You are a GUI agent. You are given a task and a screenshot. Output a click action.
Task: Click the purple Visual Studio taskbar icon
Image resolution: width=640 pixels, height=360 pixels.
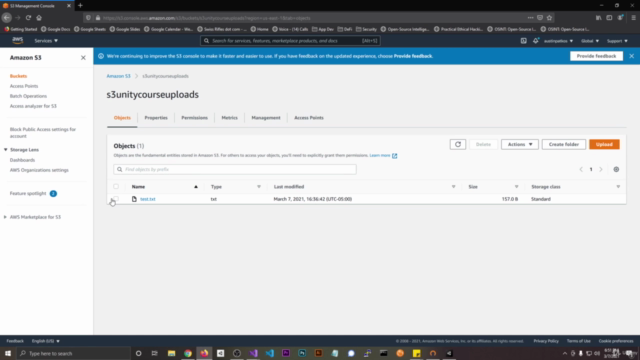click(253, 353)
